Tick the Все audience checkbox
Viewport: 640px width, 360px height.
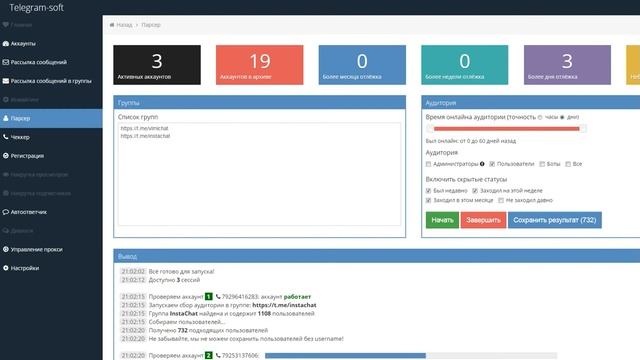click(568, 164)
